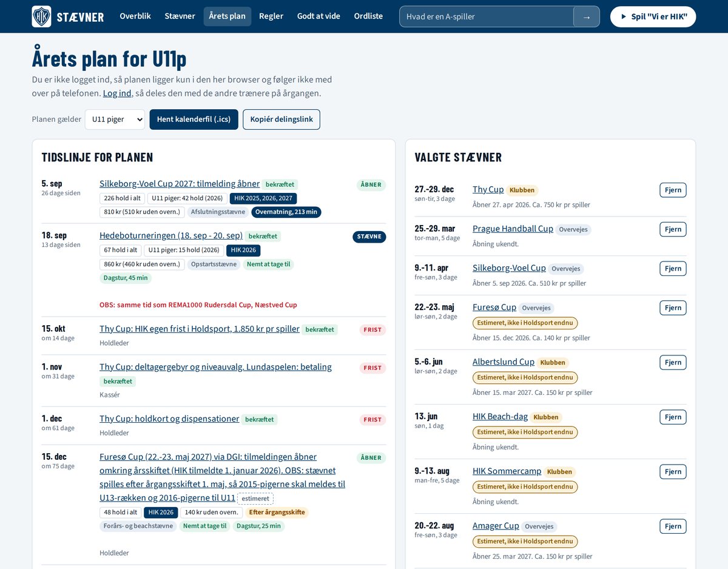Download the calendar file (.ics)

194,120
